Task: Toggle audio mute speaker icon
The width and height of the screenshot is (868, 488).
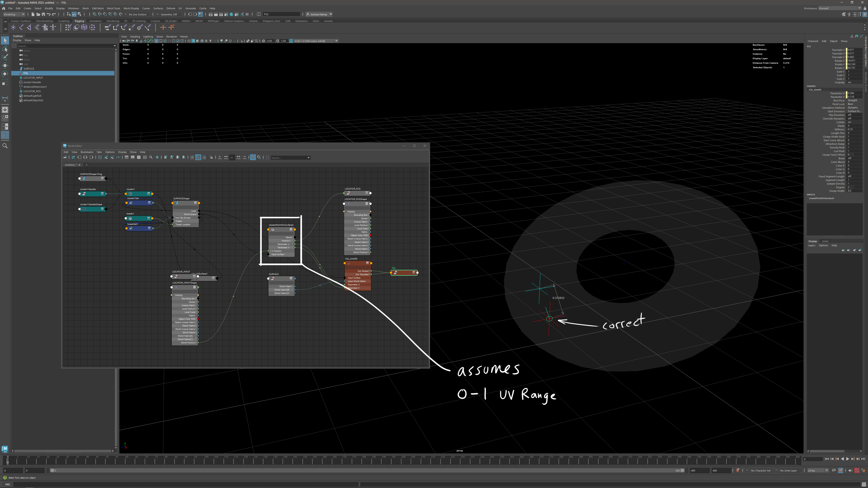Action: pyautogui.click(x=850, y=470)
